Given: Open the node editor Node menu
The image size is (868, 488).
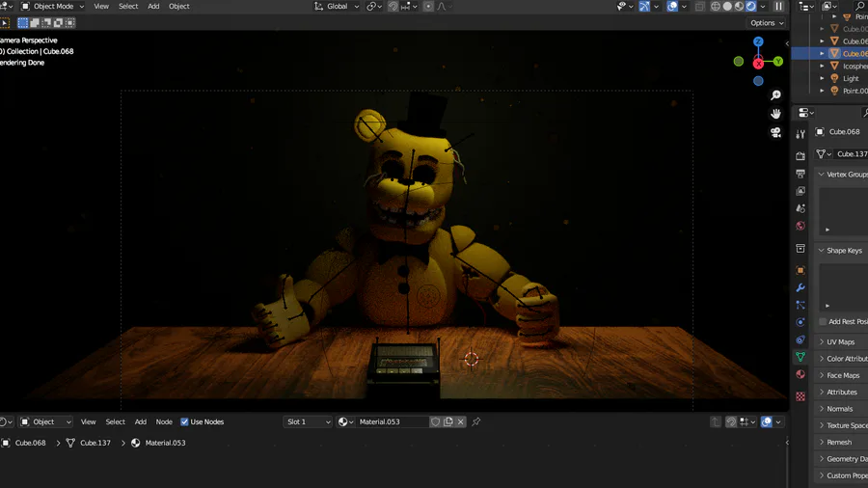Looking at the screenshot, I should pyautogui.click(x=164, y=422).
